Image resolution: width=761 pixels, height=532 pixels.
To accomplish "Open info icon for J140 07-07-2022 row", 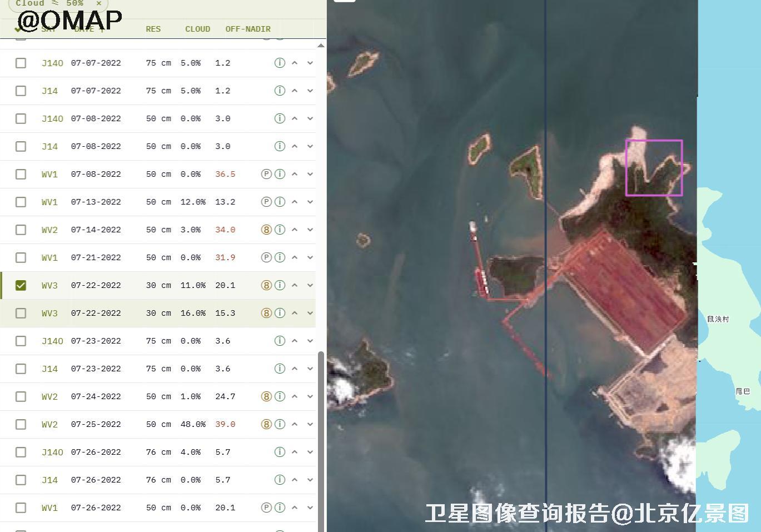I will coord(280,63).
